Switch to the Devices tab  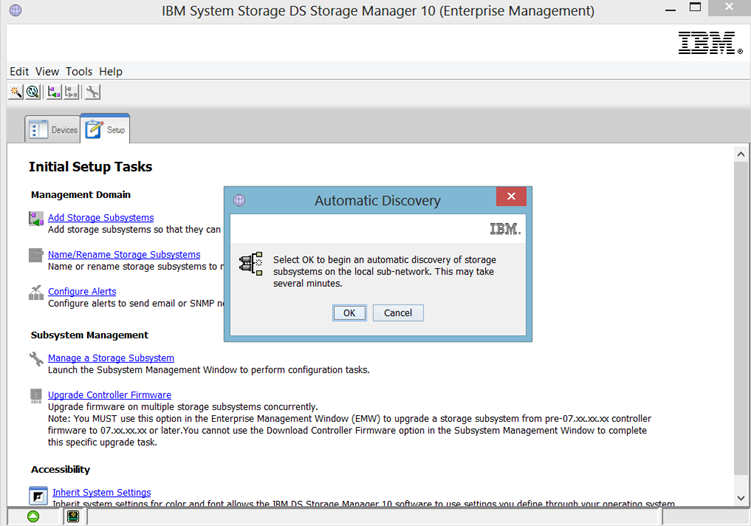click(53, 129)
